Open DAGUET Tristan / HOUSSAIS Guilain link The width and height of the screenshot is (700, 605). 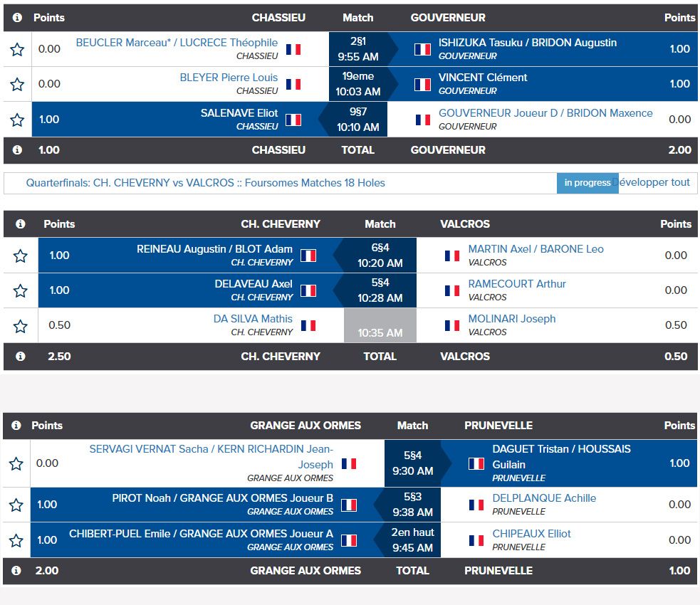pos(561,456)
